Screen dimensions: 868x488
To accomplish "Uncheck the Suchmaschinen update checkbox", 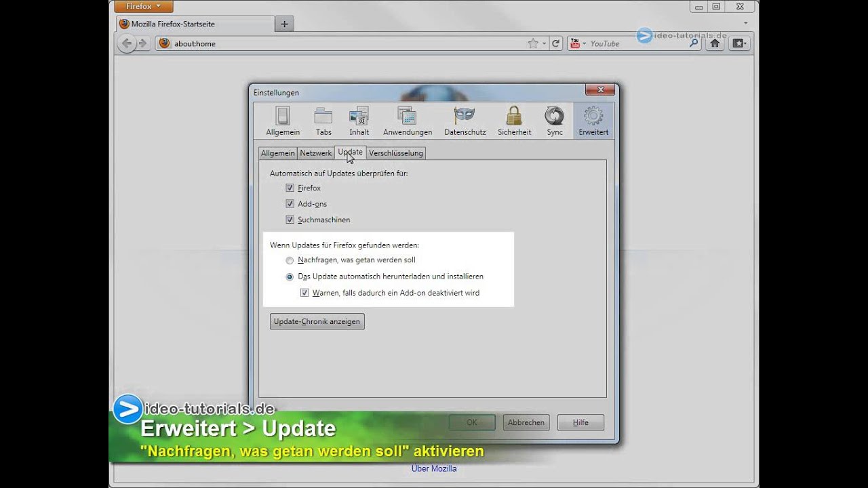I will pyautogui.click(x=290, y=220).
